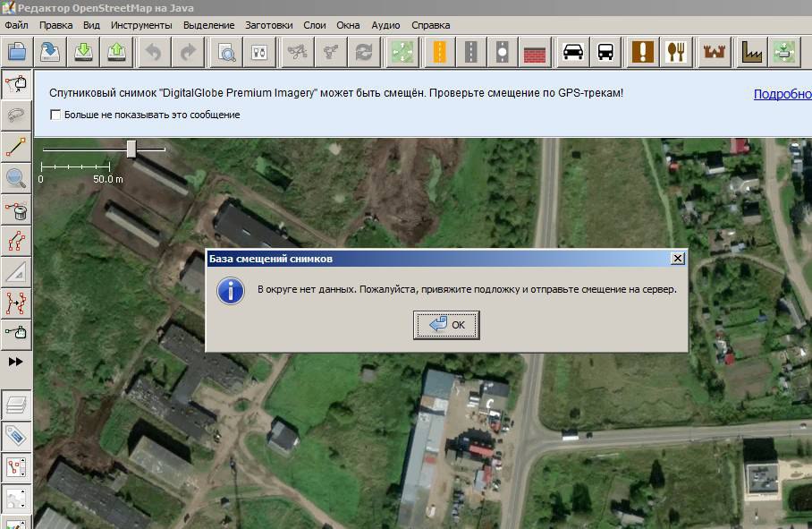Click the Save layer toolbar icon
This screenshot has height=529, width=812.
tap(50, 52)
